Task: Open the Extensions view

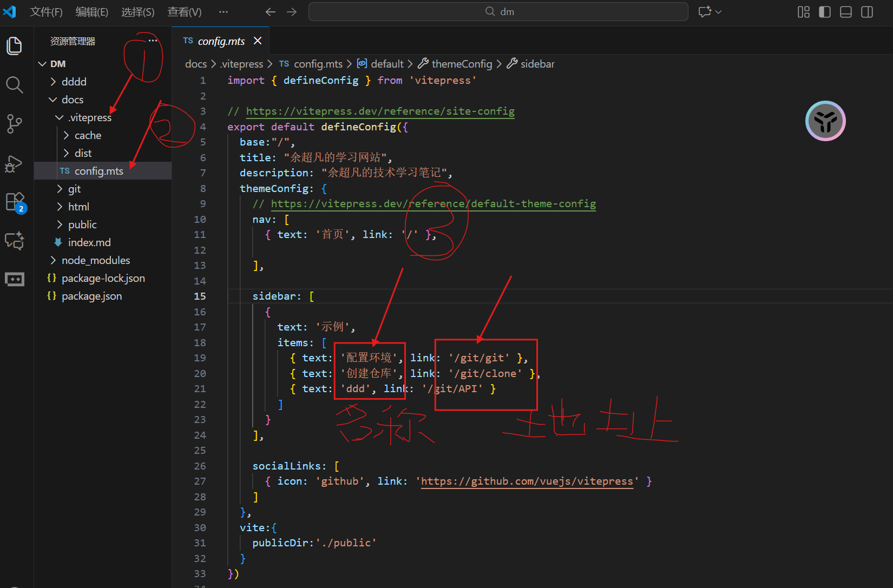Action: pyautogui.click(x=14, y=202)
